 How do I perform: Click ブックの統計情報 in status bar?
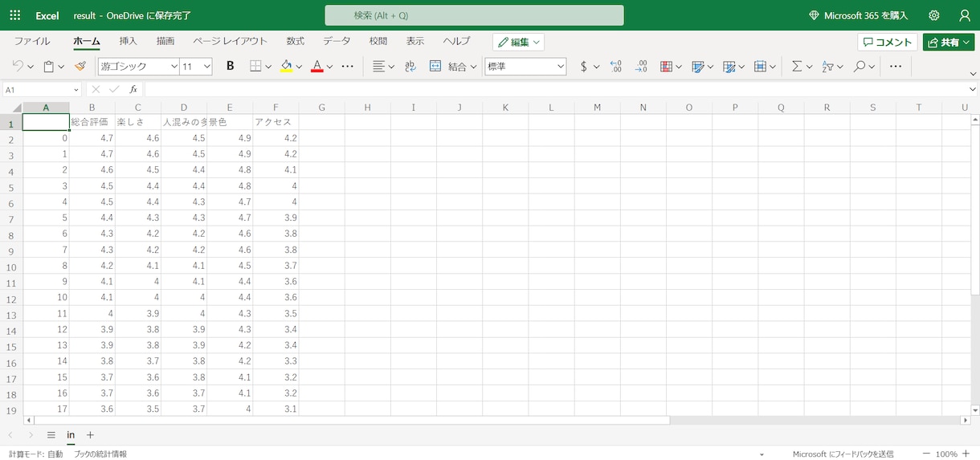pyautogui.click(x=100, y=454)
